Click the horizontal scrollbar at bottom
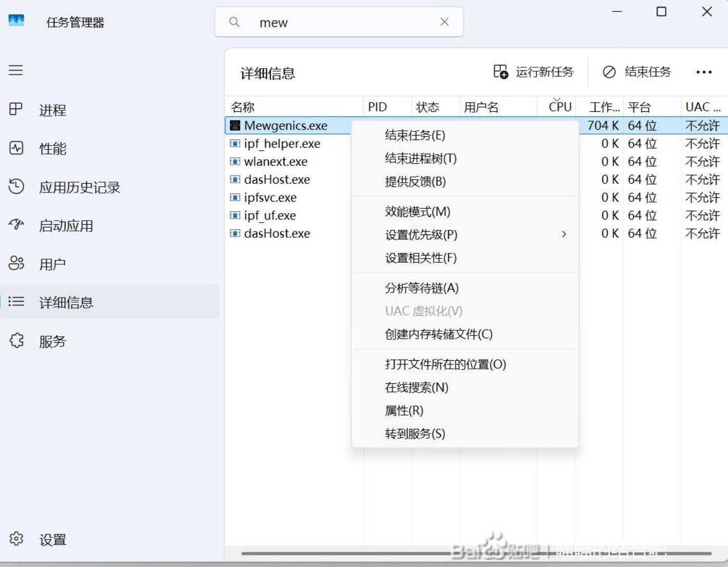The image size is (728, 567). point(475,554)
